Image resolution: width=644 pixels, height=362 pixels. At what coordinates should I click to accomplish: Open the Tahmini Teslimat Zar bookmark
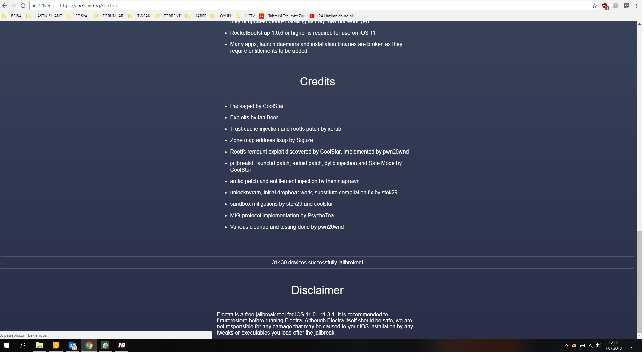pos(282,16)
